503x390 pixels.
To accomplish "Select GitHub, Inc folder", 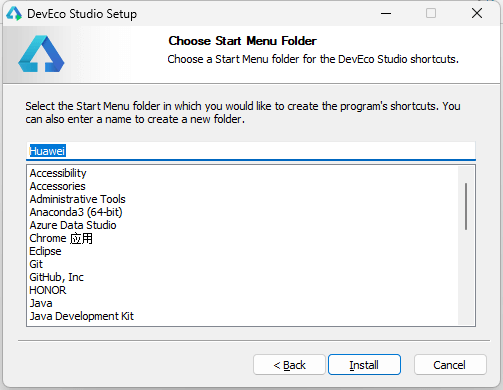I will pos(57,277).
